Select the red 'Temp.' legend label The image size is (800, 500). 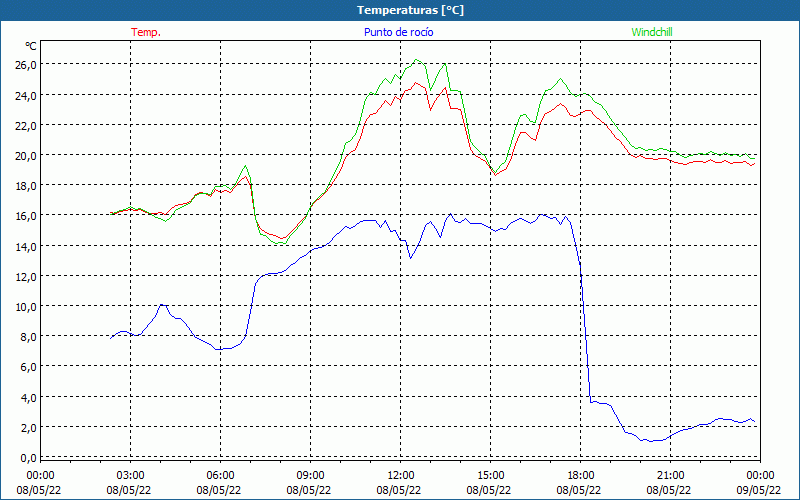(146, 32)
